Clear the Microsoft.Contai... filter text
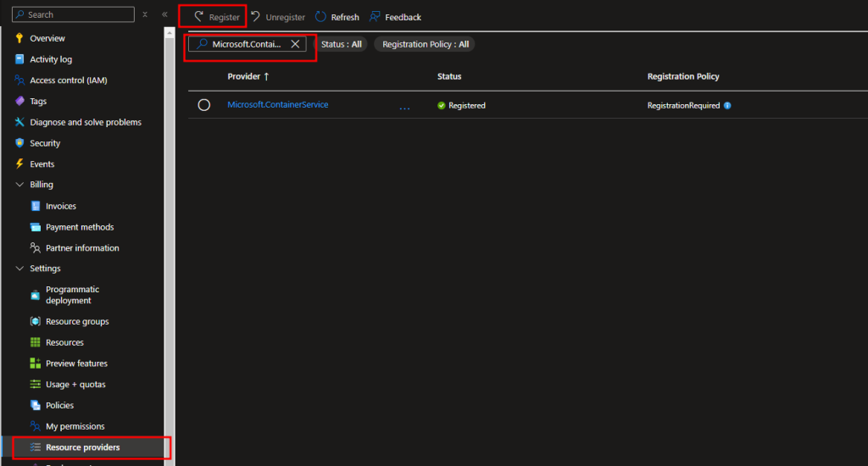 (295, 44)
